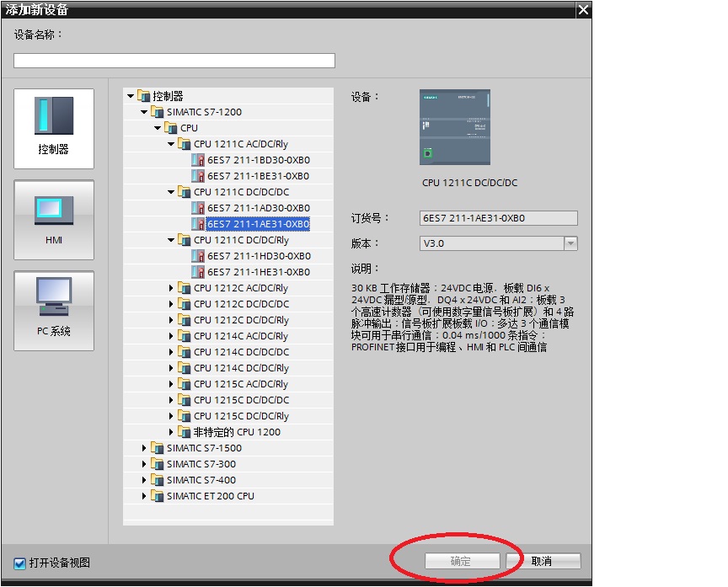Collapse the SIMATIC S7-1200 node
Image resolution: width=728 pixels, height=587 pixels.
[x=144, y=112]
